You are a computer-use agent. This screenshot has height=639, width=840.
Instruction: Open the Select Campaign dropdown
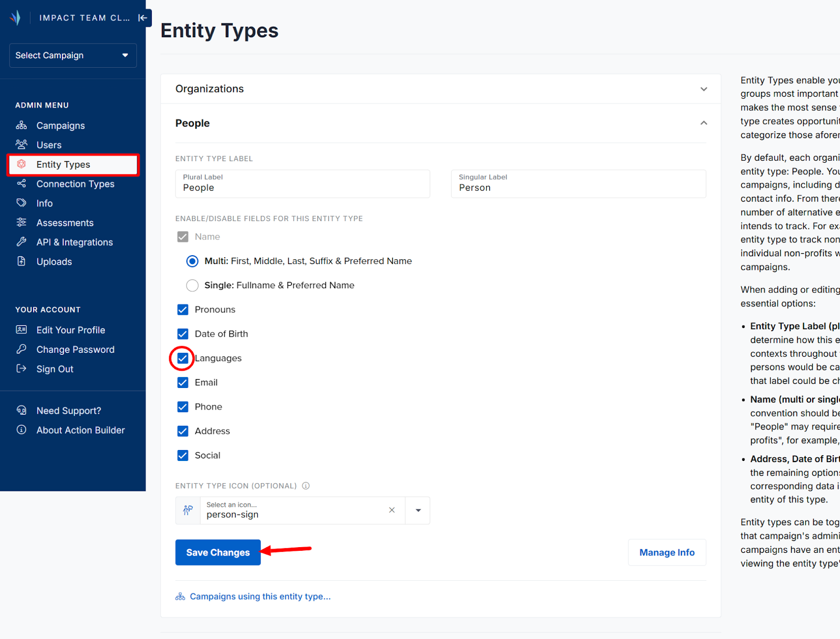73,55
